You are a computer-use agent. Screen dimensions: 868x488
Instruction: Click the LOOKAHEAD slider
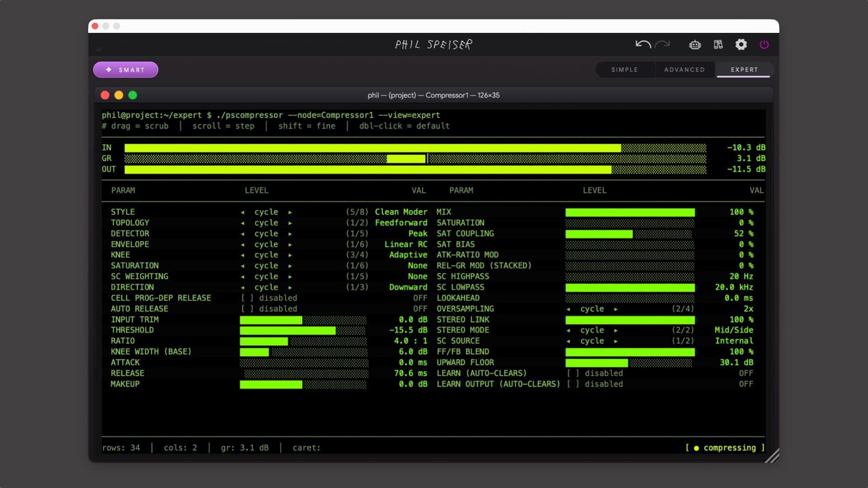click(630, 298)
